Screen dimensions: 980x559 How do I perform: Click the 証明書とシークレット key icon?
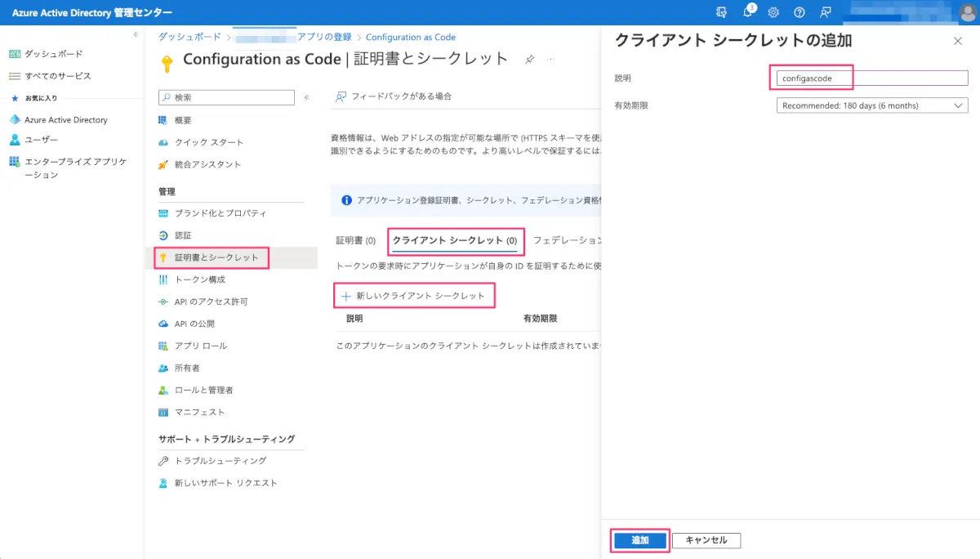(x=163, y=257)
